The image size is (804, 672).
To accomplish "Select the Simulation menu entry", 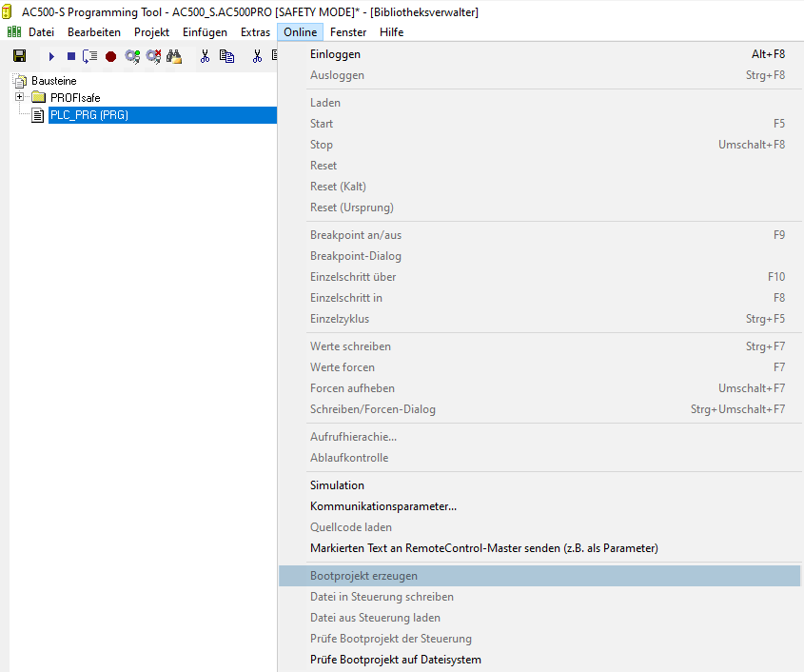I will (x=337, y=485).
